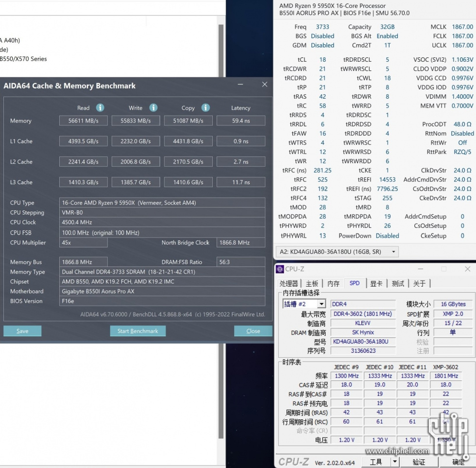Open the 关于 tab in CPU-Z
The image size is (476, 468).
point(419,284)
